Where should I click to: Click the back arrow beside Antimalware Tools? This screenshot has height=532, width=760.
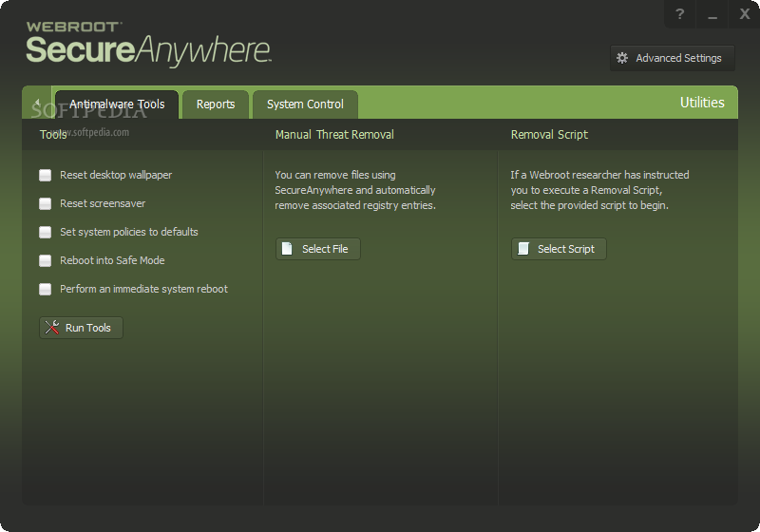(x=37, y=103)
